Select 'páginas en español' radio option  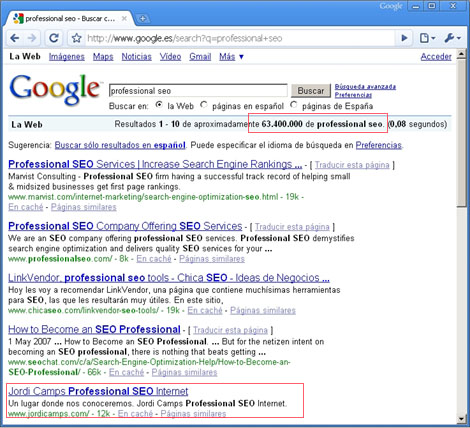pyautogui.click(x=204, y=105)
